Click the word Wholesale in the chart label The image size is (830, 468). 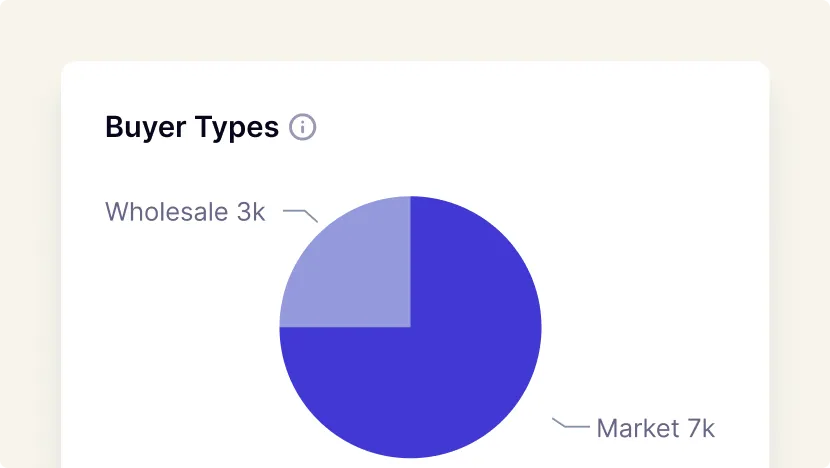165,212
